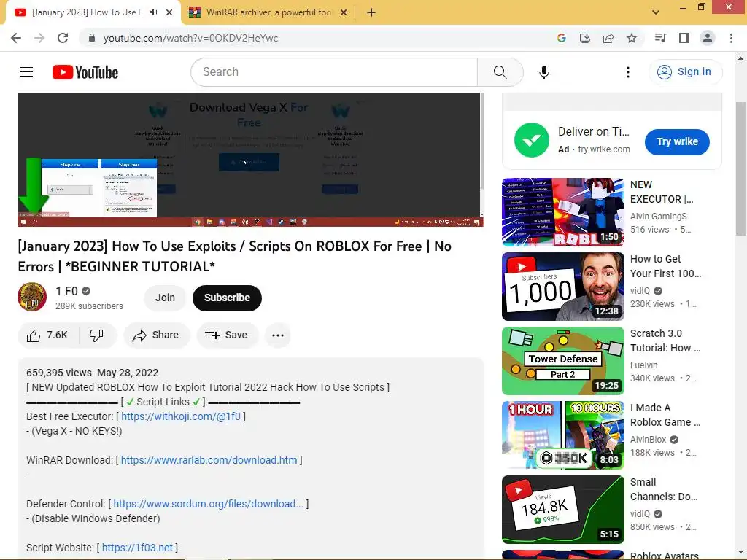Viewport: 747px width, 560px height.
Task: Play the How to Get Your First 1,000 thumbnail
Action: [563, 286]
